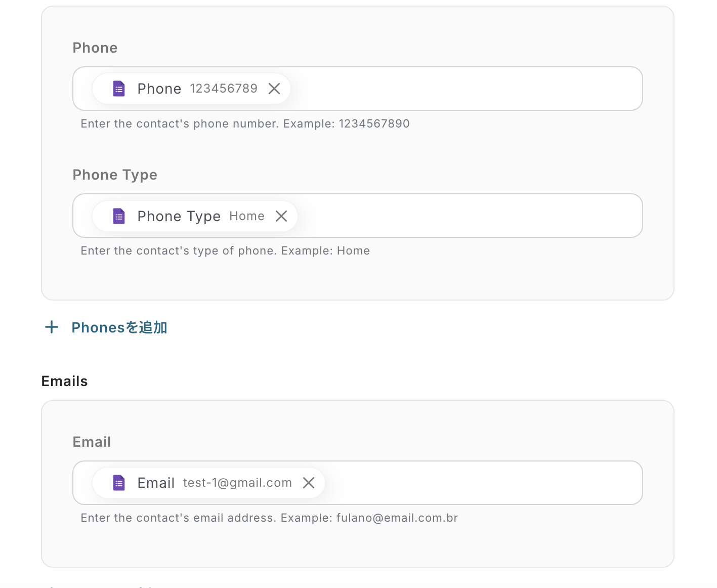Screen dimensions: 717x588
Task: Select the test-1@gmail.com value in Email chip
Action: (x=237, y=483)
